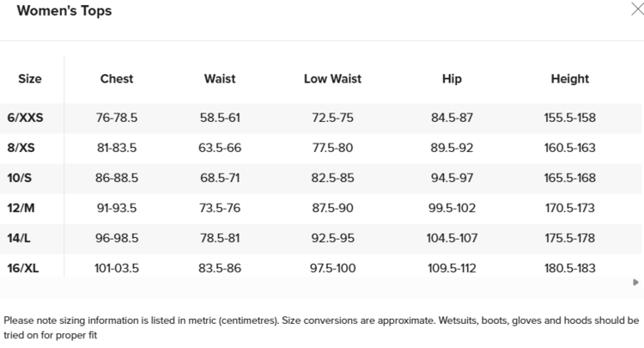
Task: Select the 10/S size row label
Action: tap(22, 178)
